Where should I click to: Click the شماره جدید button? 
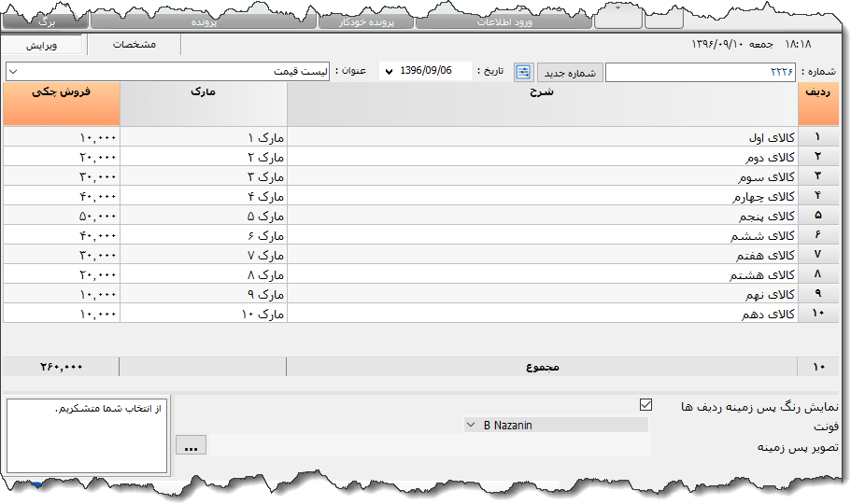pyautogui.click(x=570, y=72)
